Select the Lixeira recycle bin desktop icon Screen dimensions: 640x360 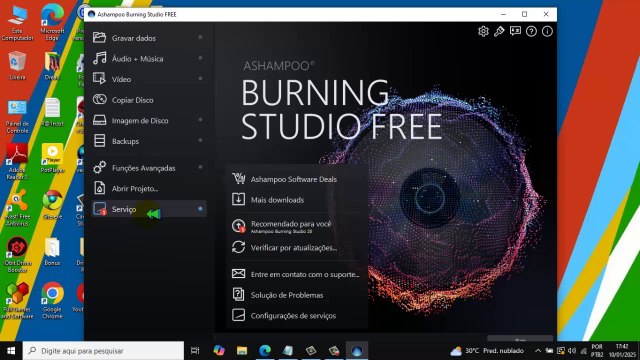(17, 65)
